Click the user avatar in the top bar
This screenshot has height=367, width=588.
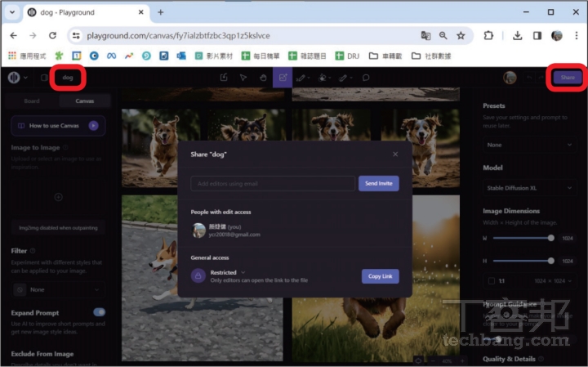tap(510, 78)
